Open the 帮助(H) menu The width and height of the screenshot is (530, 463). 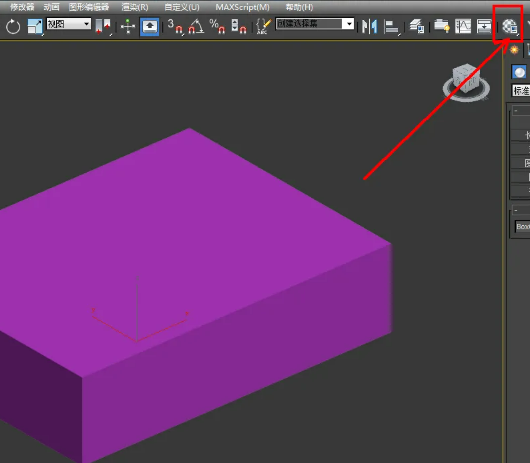point(299,7)
